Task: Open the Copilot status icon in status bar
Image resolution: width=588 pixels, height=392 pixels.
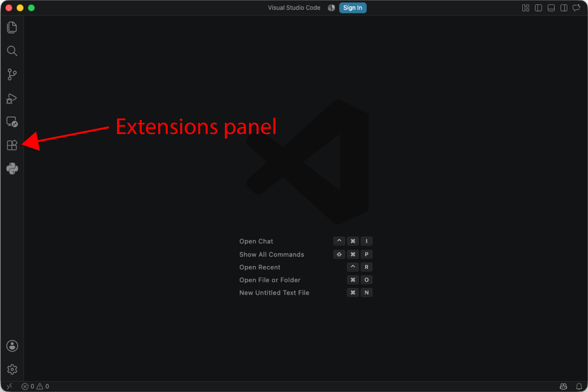Action: [563, 386]
